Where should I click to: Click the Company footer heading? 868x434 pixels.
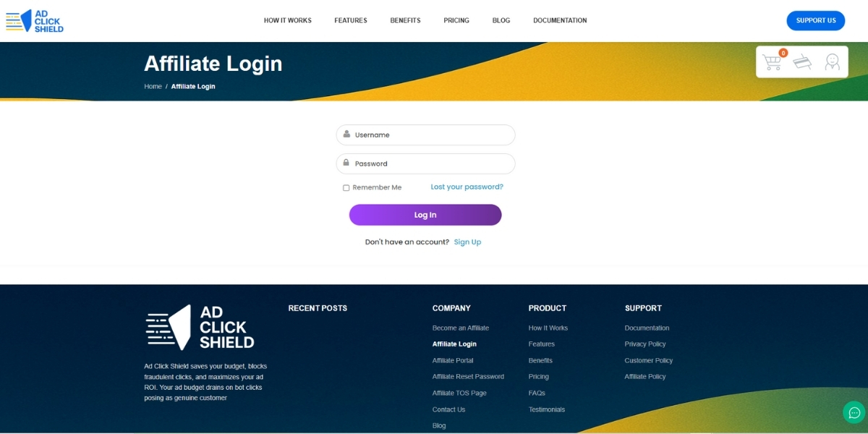(x=451, y=308)
